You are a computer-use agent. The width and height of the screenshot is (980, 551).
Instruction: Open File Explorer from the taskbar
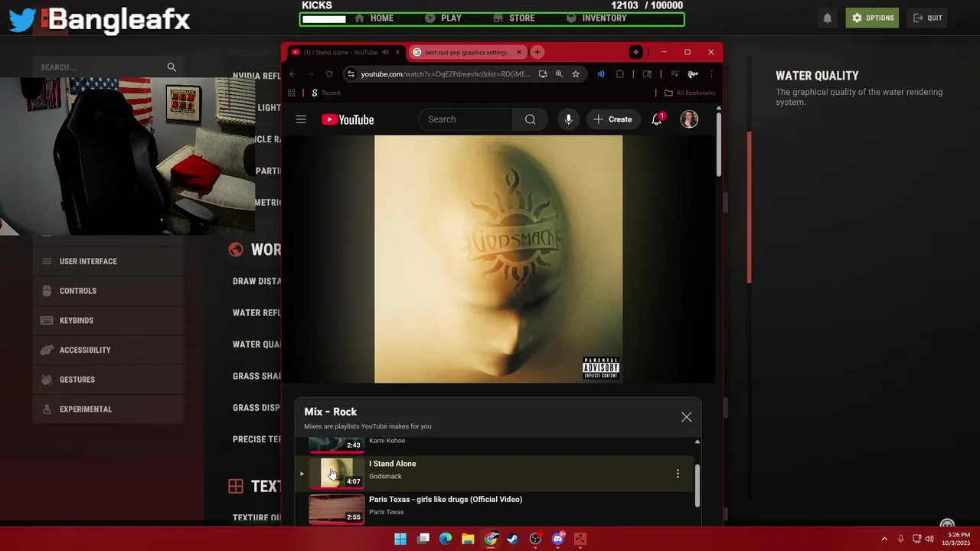point(468,539)
